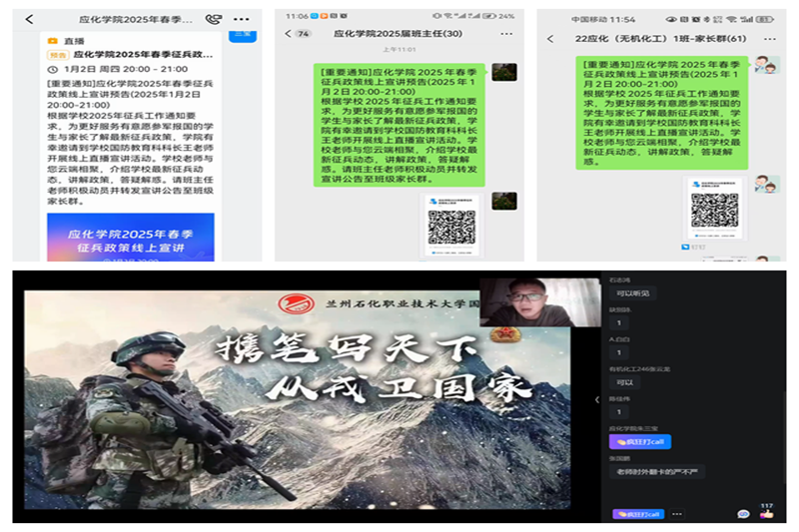799x532 pixels.
Task: Open the comment bubble icon in livestream
Action: pyautogui.click(x=743, y=514)
